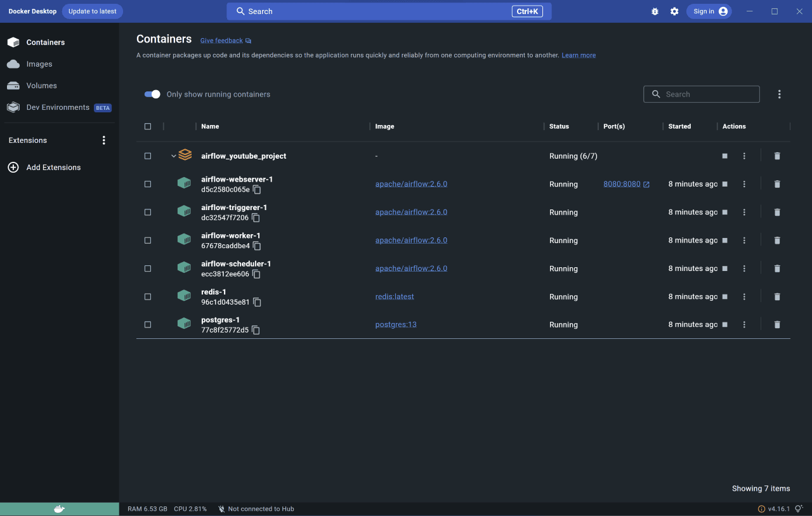Go to Containers in sidebar
Image resolution: width=812 pixels, height=516 pixels.
[60, 43]
